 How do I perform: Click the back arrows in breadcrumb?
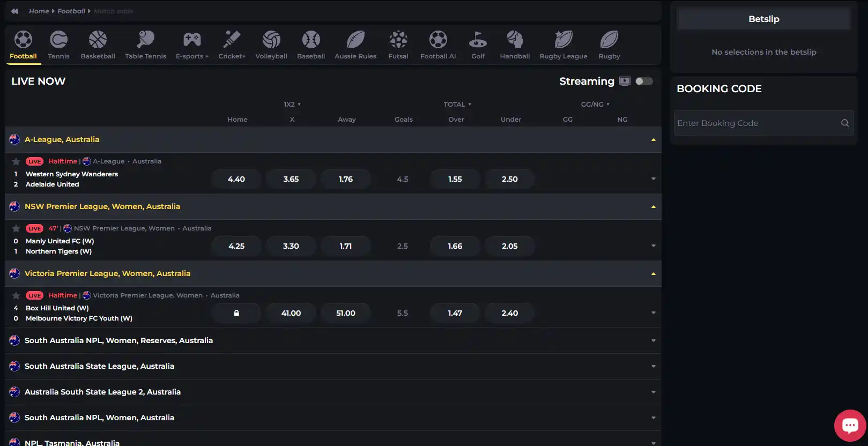pos(14,11)
